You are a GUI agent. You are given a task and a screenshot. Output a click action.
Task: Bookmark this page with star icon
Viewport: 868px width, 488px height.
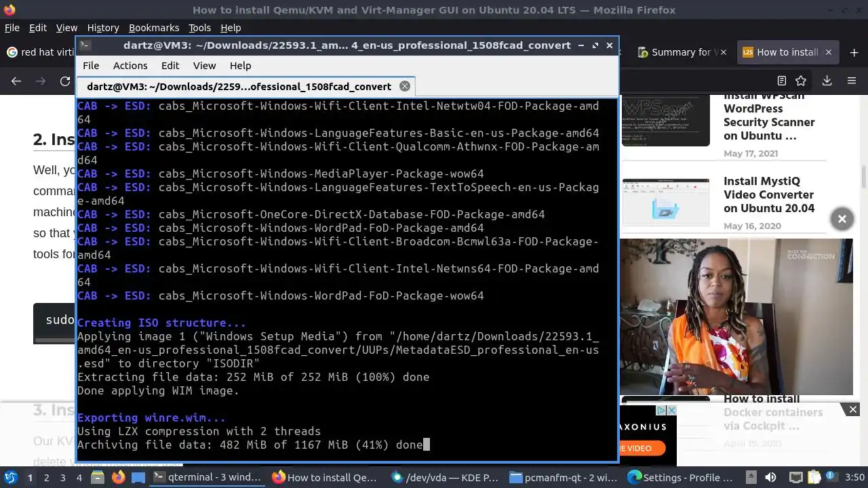tap(801, 81)
